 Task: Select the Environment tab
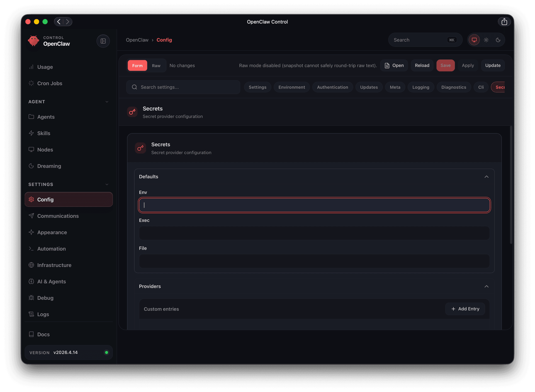[x=292, y=87]
